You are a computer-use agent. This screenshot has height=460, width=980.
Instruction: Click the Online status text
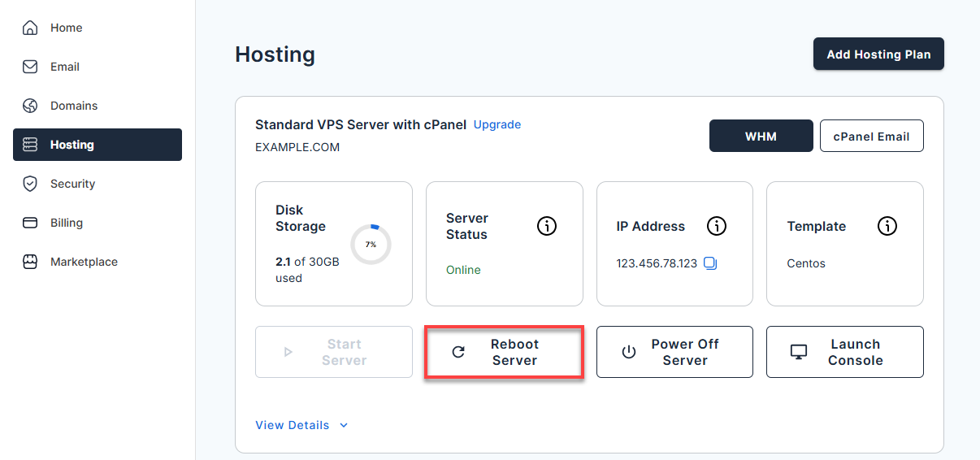click(463, 270)
